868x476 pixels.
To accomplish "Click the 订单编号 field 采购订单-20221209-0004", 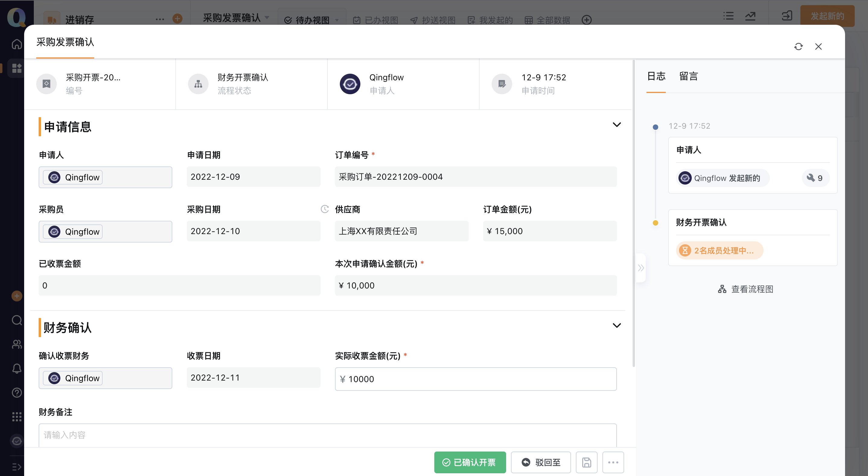I will click(x=476, y=177).
